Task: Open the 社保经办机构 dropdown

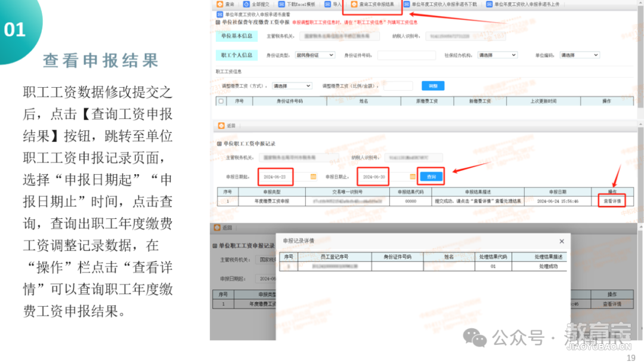Action: pos(497,55)
